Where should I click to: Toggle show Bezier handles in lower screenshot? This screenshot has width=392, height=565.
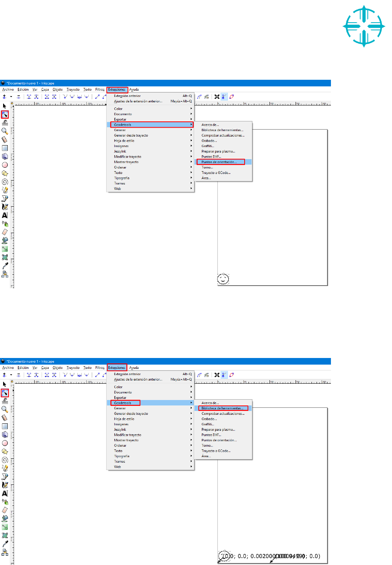point(224,375)
